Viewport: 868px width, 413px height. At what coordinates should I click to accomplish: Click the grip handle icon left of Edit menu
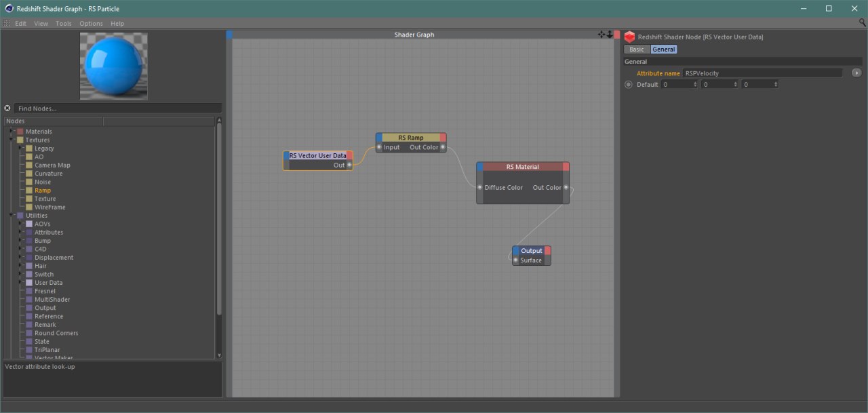[x=7, y=23]
